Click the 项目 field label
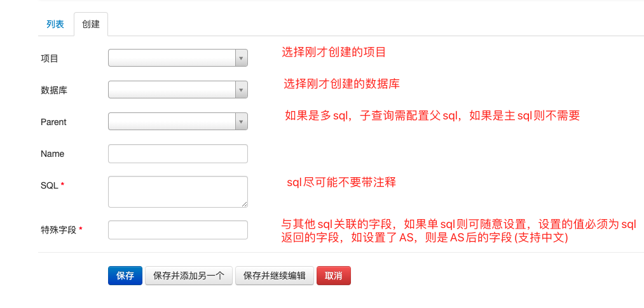 [x=50, y=58]
